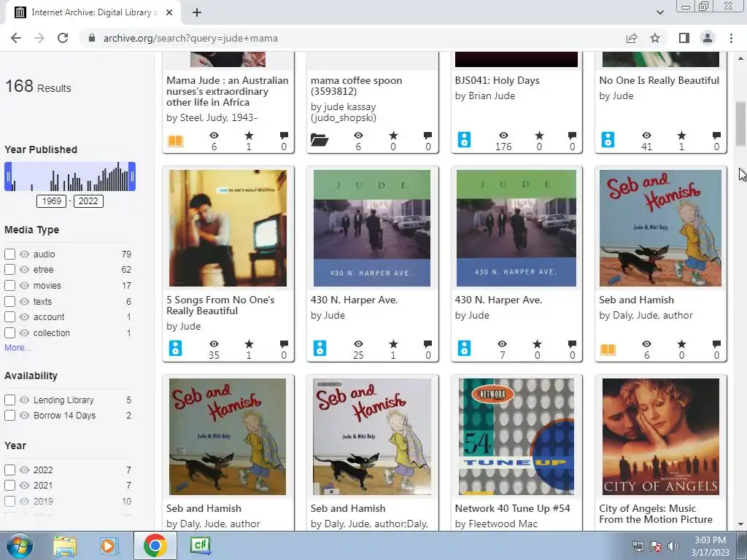This screenshot has height=560, width=747.
Task: Open the 5 Songs From No One's Really Beautiful title
Action: (x=220, y=306)
